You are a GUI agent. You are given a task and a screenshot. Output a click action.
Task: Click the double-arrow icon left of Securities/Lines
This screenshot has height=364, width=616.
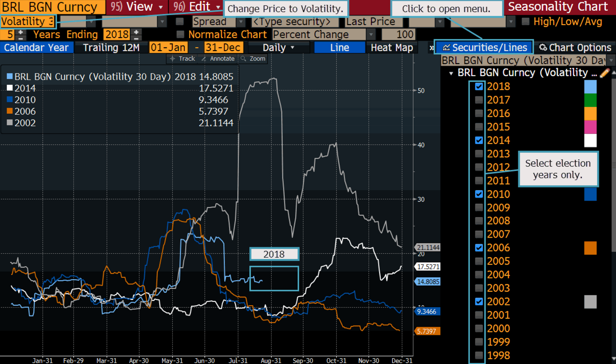[x=431, y=48]
